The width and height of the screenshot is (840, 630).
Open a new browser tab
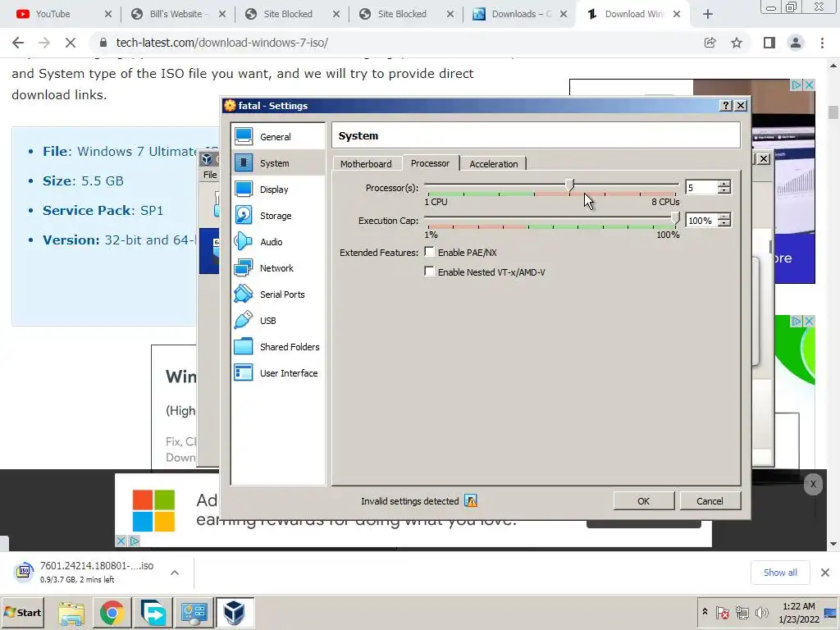708,14
